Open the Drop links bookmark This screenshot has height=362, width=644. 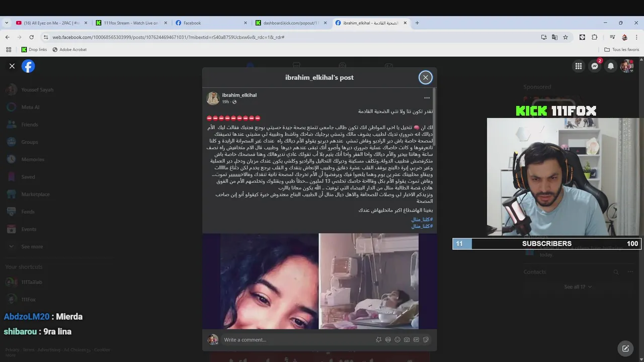click(34, 49)
